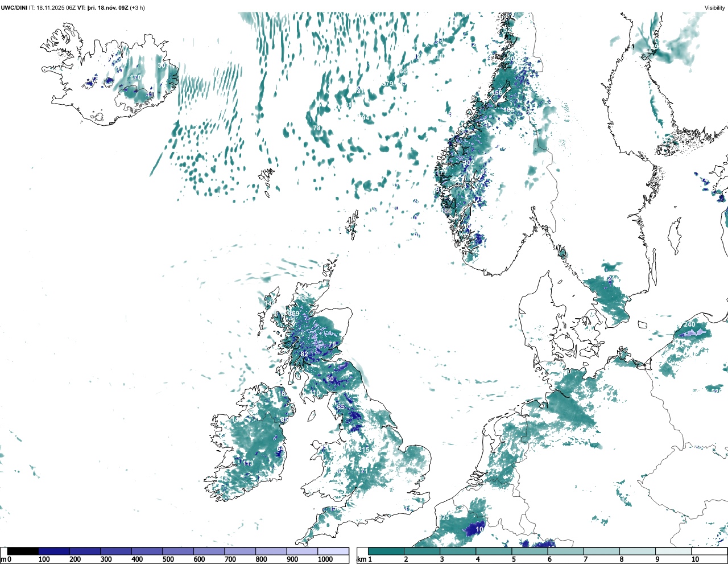
Task: Select the '94' value over the Norwegian Sea
Action: 366,118
